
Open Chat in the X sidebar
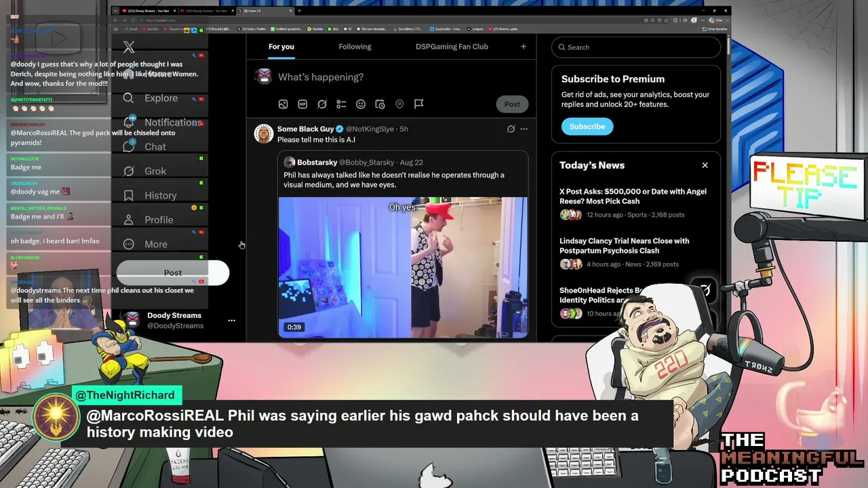tap(144, 147)
